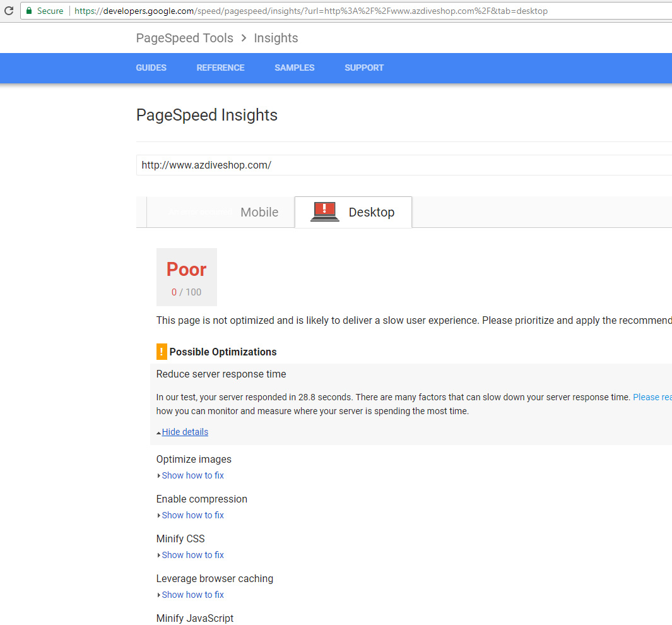Image resolution: width=672 pixels, height=625 pixels.
Task: Expand Show how to fix for Minify CSS
Action: coord(192,555)
